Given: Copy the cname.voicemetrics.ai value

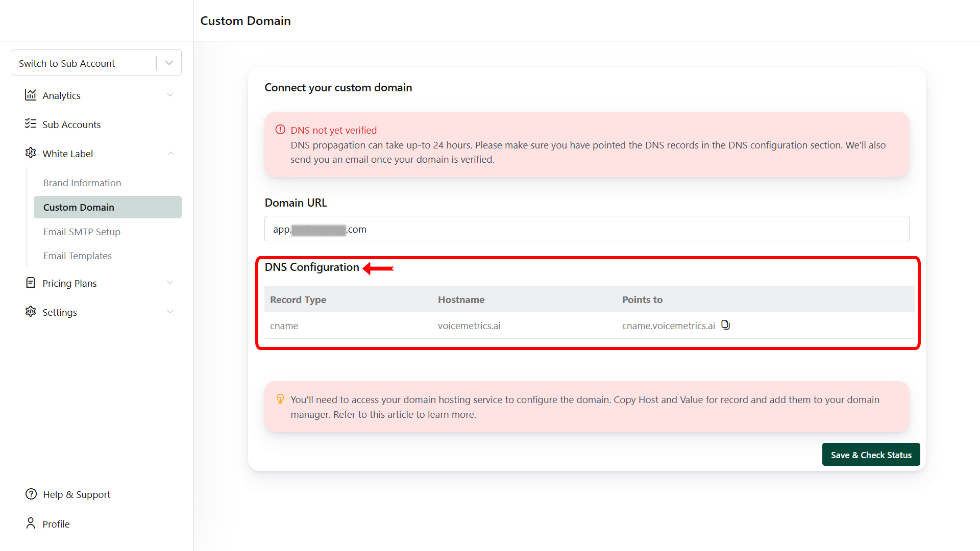Looking at the screenshot, I should pos(726,325).
